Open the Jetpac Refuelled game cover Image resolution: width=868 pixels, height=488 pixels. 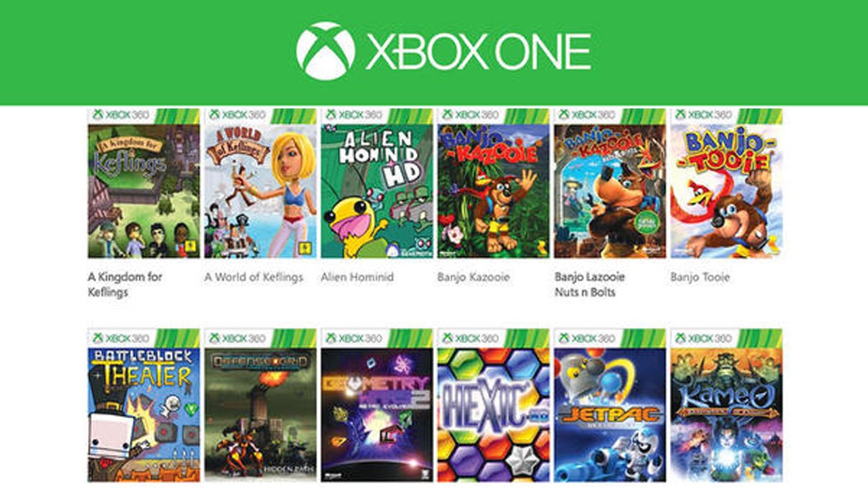pyautogui.click(x=610, y=405)
